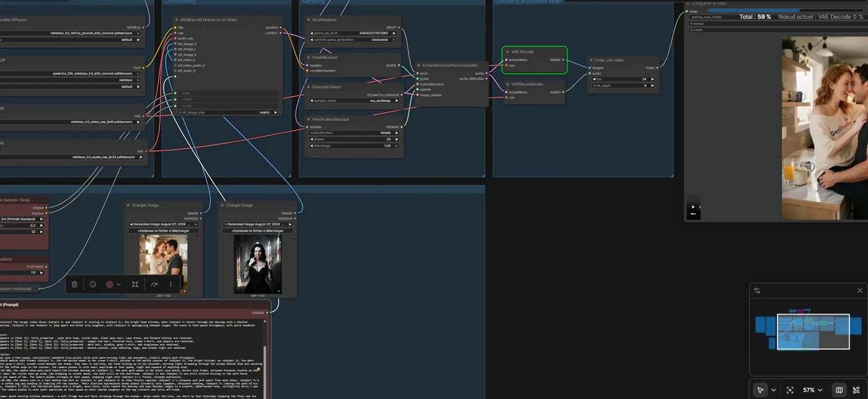Click the preview video thumbnail

pos(825,128)
